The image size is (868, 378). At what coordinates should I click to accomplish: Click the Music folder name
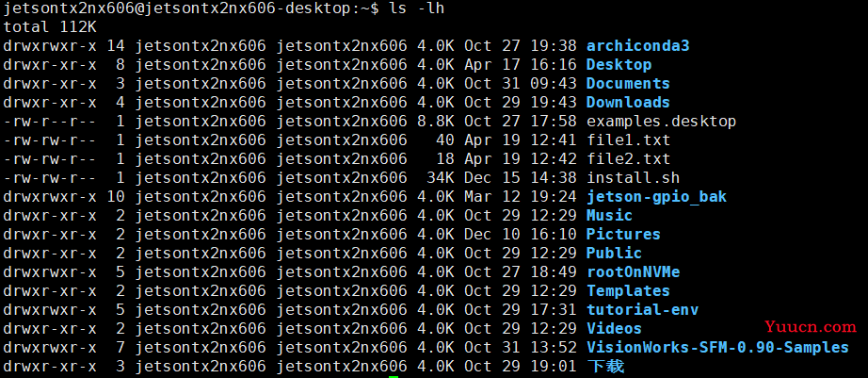(609, 215)
